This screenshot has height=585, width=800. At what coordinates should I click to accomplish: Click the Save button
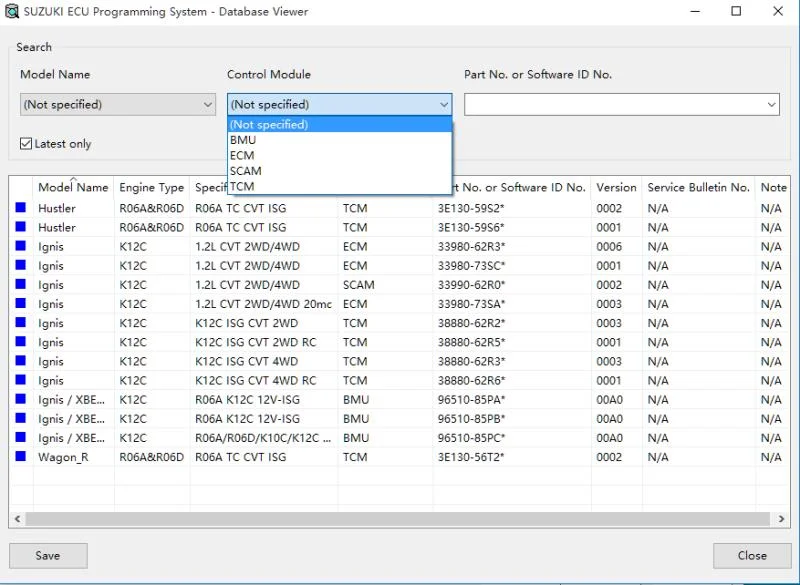[x=48, y=555]
